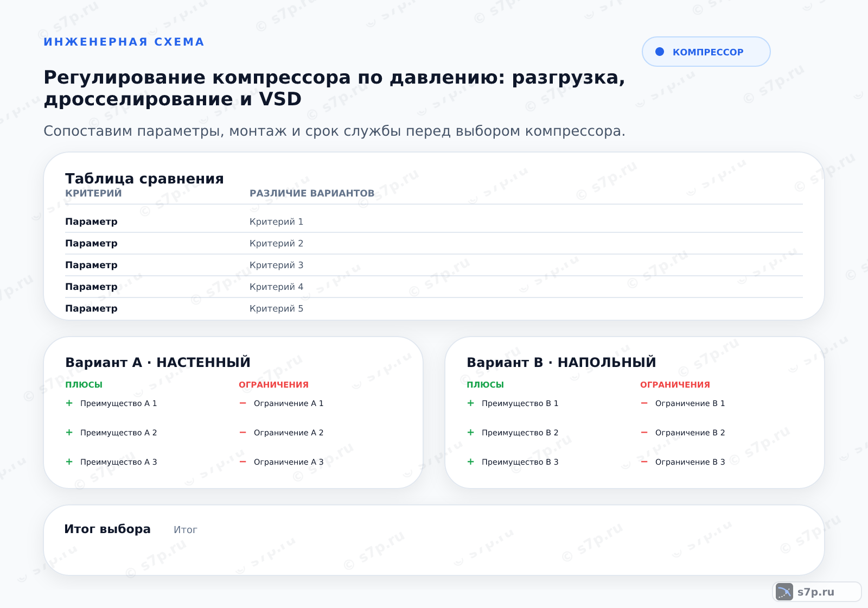Click the Итог выбора heading
The width and height of the screenshot is (868, 608).
point(107,529)
